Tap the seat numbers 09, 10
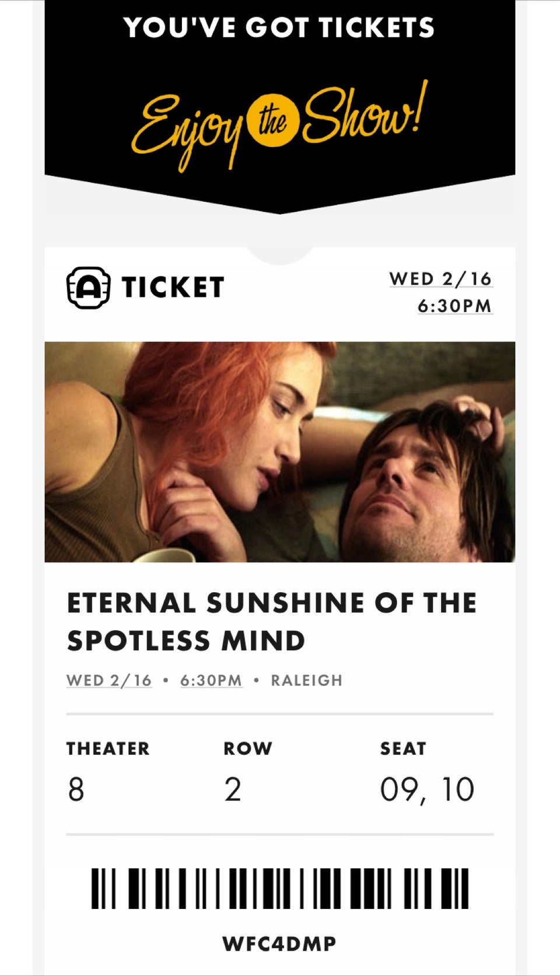Viewport: 560px width, 976px height. [x=427, y=790]
